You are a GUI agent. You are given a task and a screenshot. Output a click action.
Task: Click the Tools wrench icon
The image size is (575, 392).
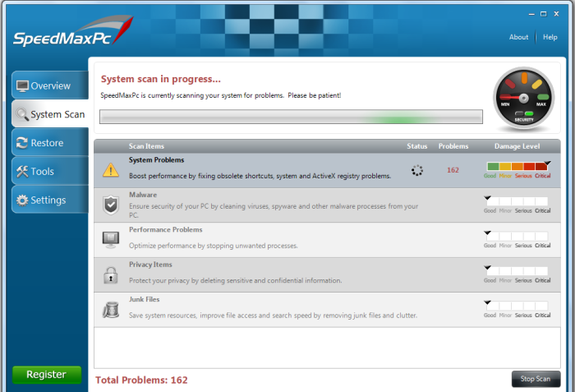tap(22, 172)
